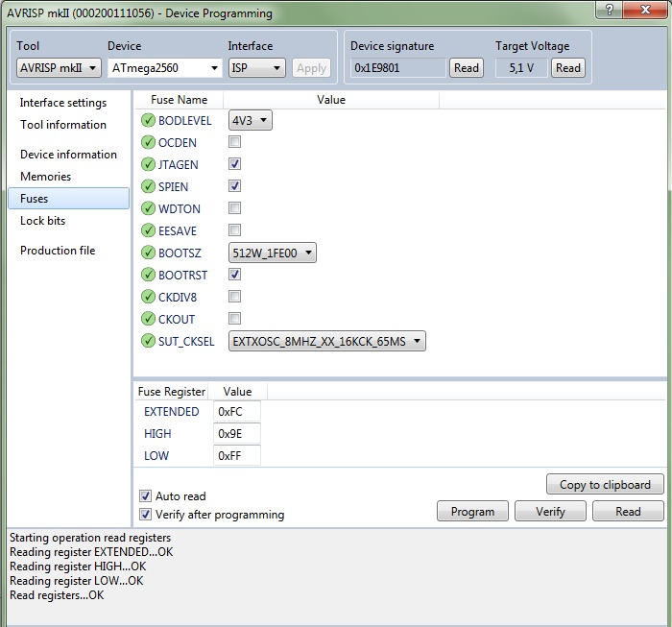The width and height of the screenshot is (672, 627).
Task: Click the green check icon beside CKDIV8
Action: 148,297
